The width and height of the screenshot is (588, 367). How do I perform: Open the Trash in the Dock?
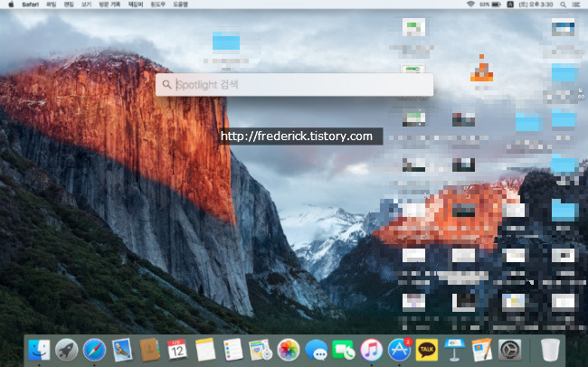tap(550, 350)
